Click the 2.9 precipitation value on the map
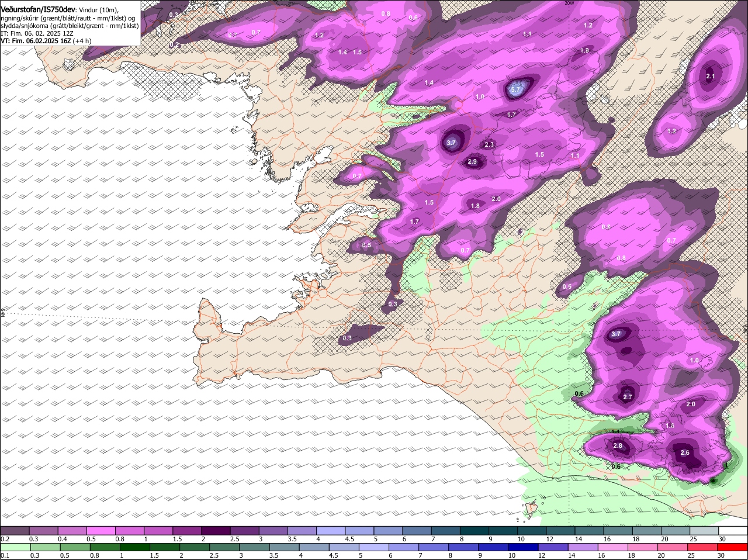Screen dimensions: 748x560 472,161
